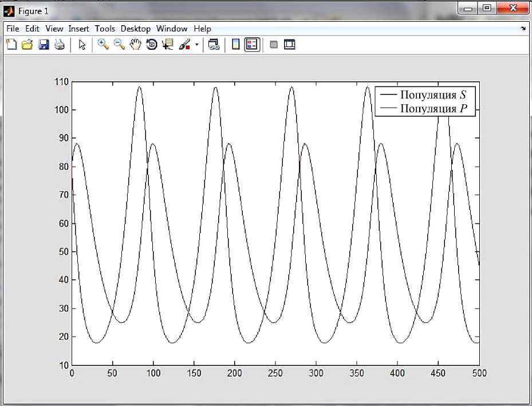Select the Zoom Out magnifier tool

click(x=119, y=45)
